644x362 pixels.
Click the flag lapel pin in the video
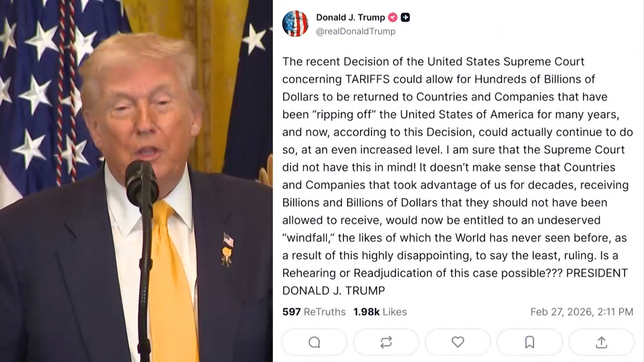point(228,240)
